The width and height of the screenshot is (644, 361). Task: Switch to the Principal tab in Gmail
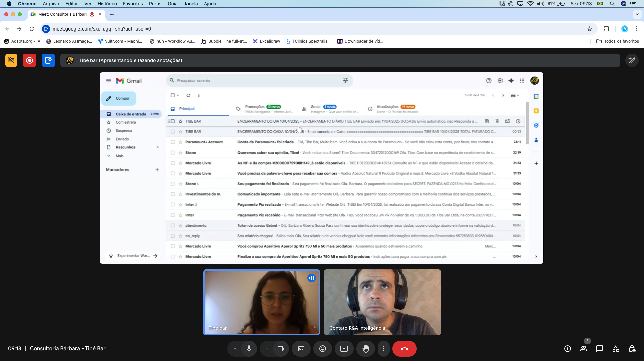tap(198, 109)
